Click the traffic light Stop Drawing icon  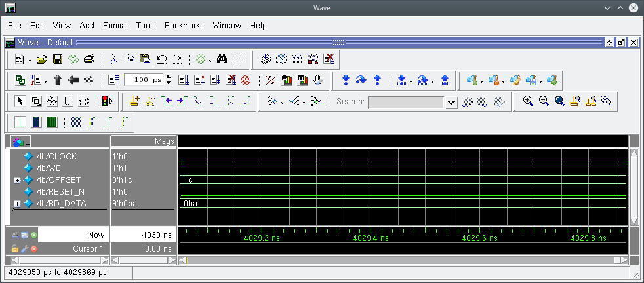[106, 102]
